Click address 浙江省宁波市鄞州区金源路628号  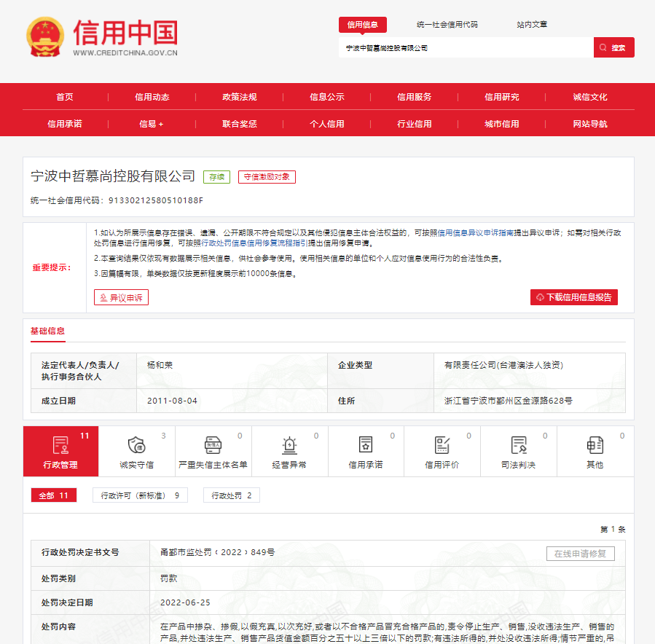click(509, 401)
